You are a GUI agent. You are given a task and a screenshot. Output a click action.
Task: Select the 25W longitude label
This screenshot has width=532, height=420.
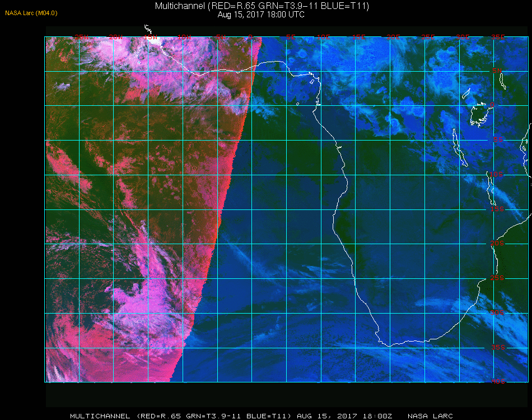coord(81,37)
